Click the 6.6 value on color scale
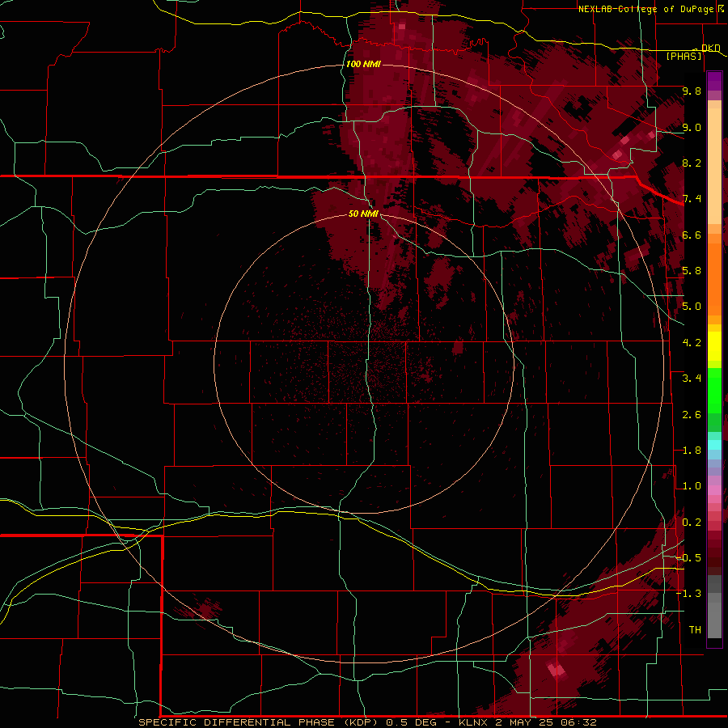 [x=692, y=235]
